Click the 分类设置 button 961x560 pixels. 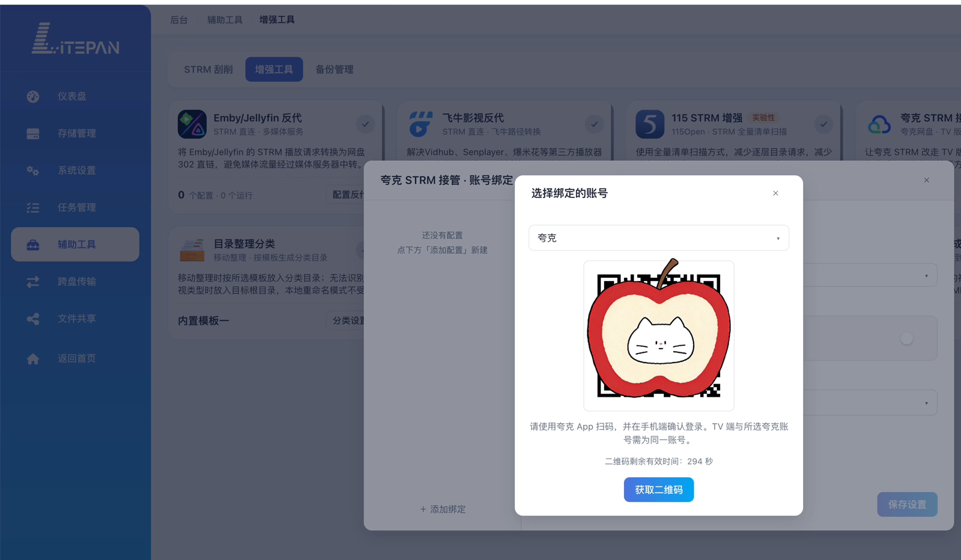pyautogui.click(x=346, y=321)
